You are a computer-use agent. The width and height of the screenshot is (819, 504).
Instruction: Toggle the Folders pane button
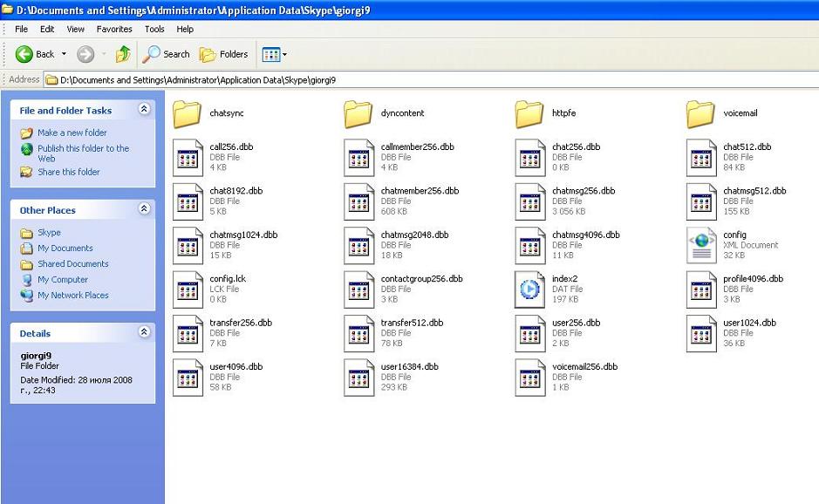coord(224,54)
